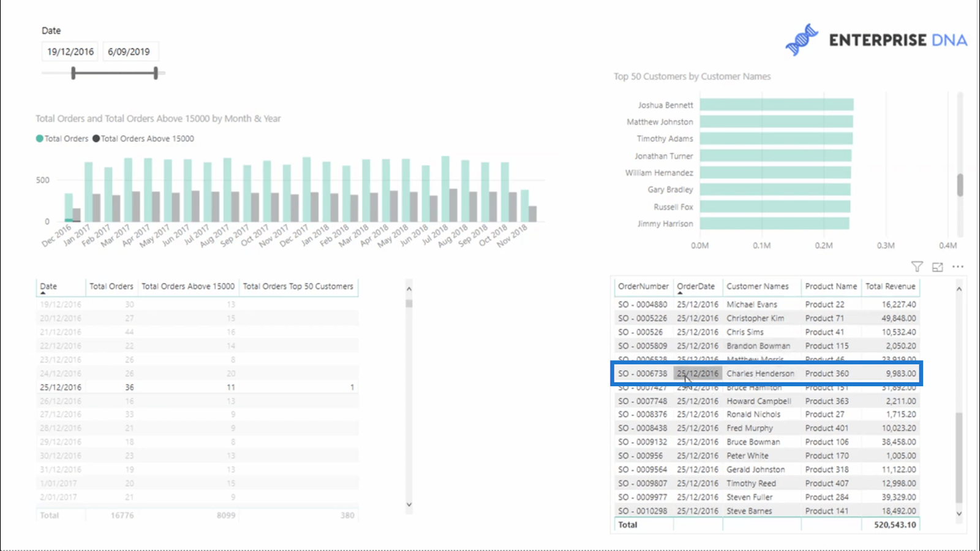Click the left handle of date slider
This screenshot has width=980, height=551.
click(x=73, y=74)
